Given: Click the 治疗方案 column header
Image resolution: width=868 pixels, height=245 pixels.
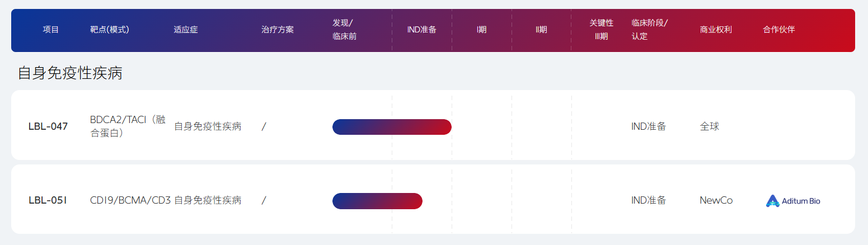Looking at the screenshot, I should pyautogui.click(x=278, y=30).
